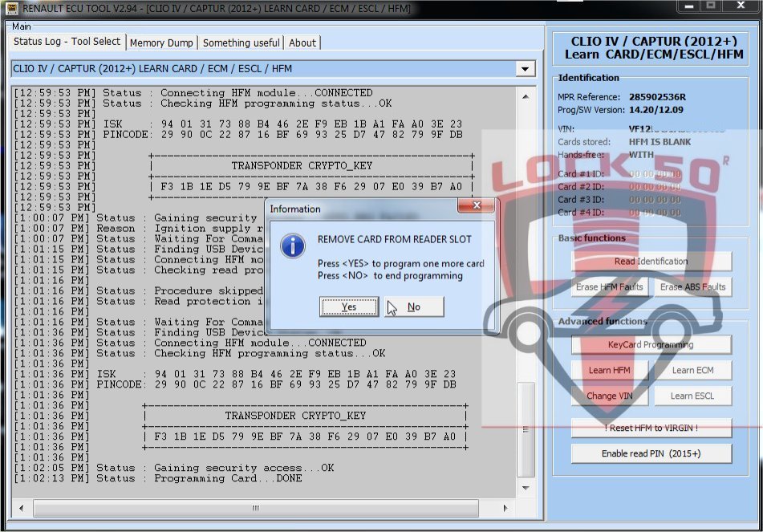Open KeyCard Programming function
The width and height of the screenshot is (763, 532).
pyautogui.click(x=651, y=344)
